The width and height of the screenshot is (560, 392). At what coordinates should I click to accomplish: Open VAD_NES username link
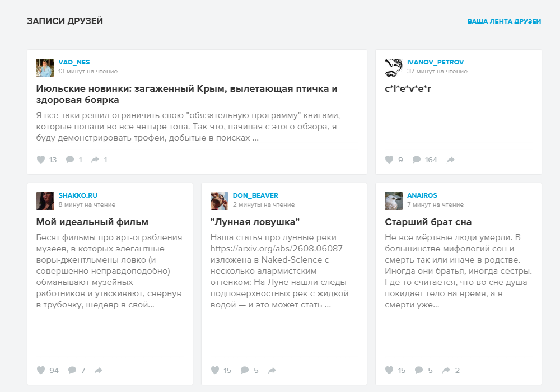click(x=74, y=62)
